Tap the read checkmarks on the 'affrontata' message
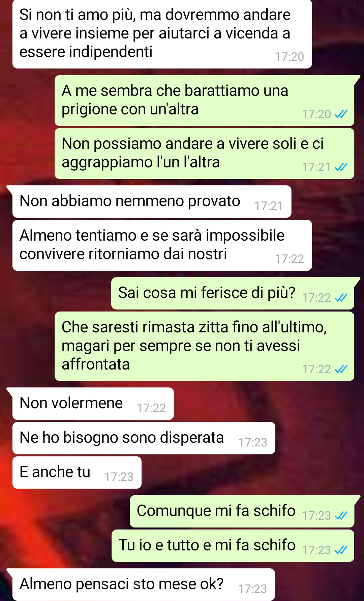Screen dimensions: 364x601 pyautogui.click(x=341, y=369)
